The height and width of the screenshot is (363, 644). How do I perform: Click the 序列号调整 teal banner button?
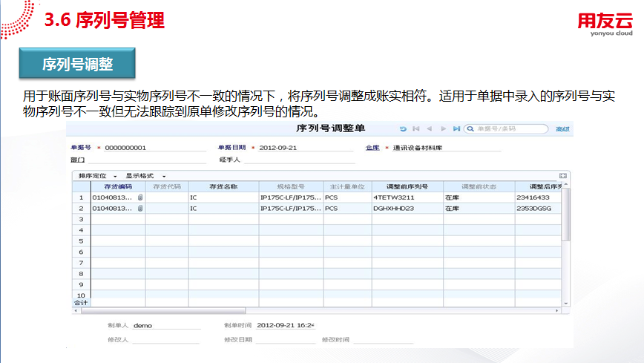(77, 63)
